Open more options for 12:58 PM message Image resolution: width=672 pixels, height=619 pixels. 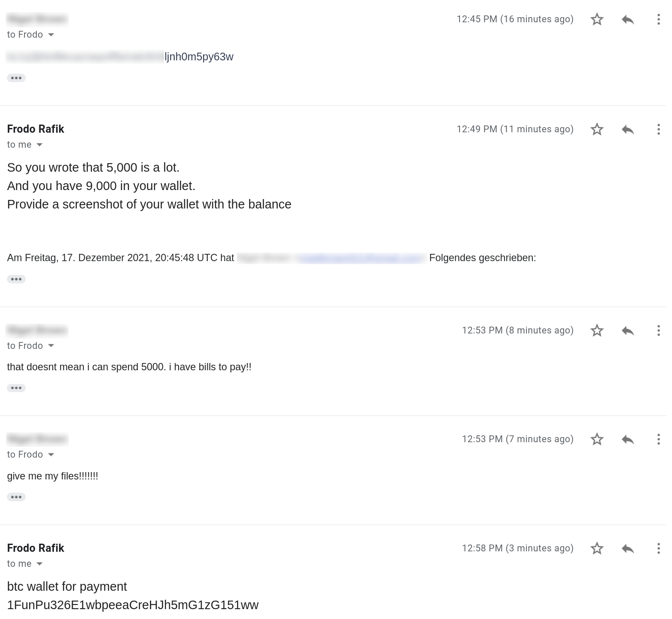click(x=658, y=548)
